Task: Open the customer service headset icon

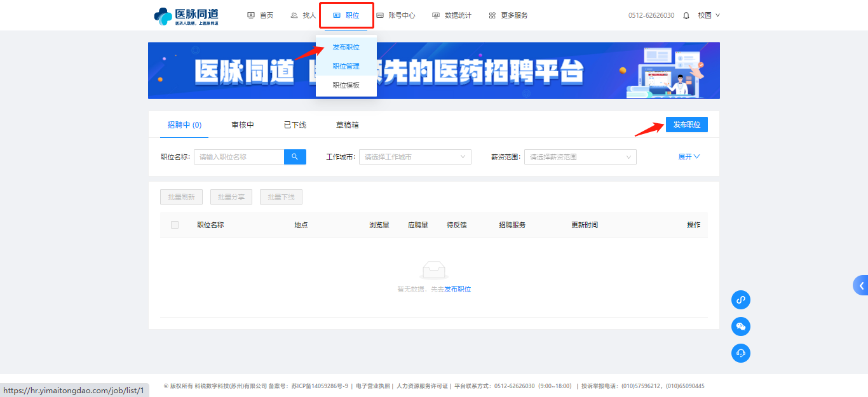Action: click(x=740, y=353)
